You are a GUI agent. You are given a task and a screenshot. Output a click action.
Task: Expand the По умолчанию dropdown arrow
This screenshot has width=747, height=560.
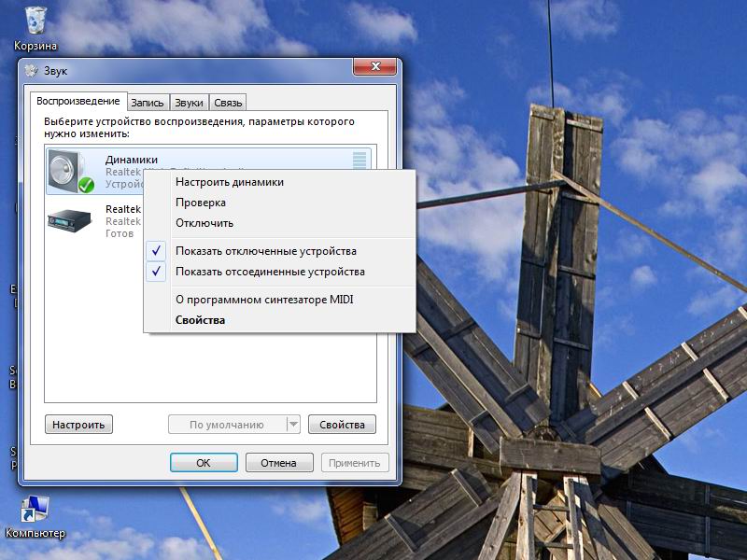(x=293, y=425)
